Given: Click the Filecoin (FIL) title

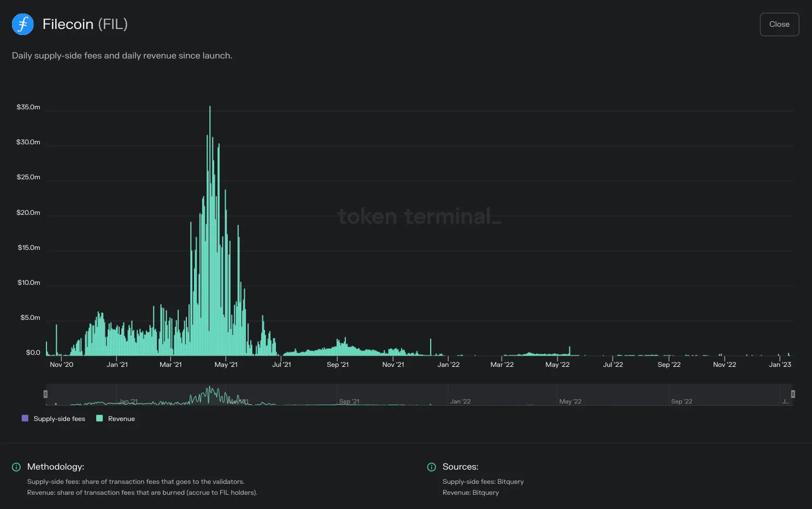Looking at the screenshot, I should [85, 24].
